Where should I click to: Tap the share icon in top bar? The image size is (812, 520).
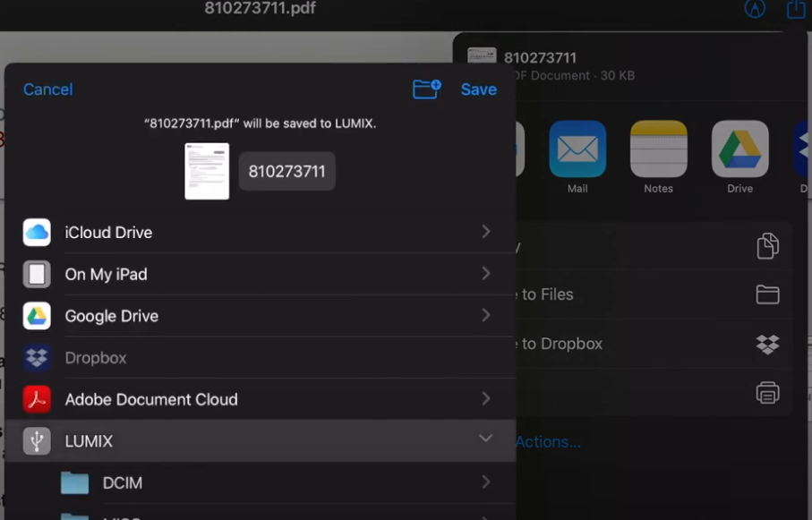coord(796,9)
